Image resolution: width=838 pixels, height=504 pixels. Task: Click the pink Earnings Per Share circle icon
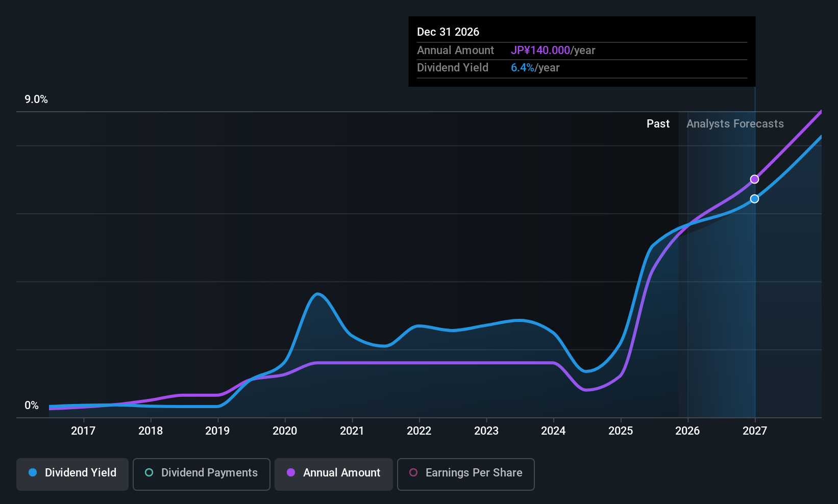coord(413,472)
